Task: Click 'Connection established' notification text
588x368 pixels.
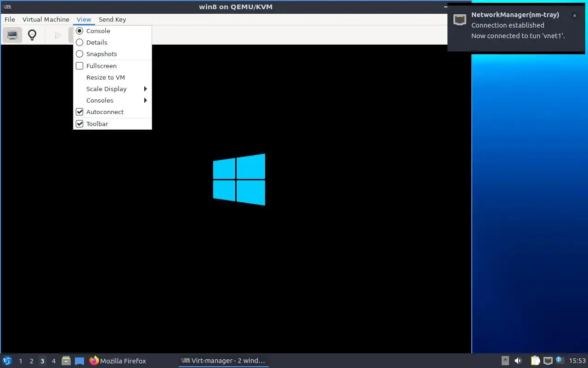Action: tap(508, 25)
